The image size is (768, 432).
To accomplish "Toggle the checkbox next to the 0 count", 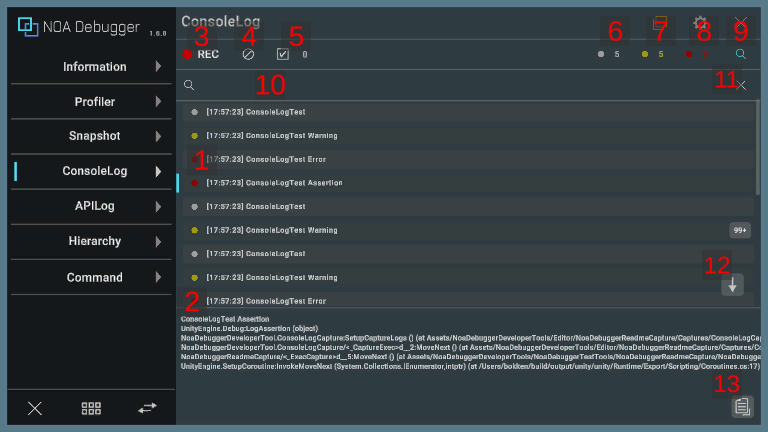I will coord(283,54).
